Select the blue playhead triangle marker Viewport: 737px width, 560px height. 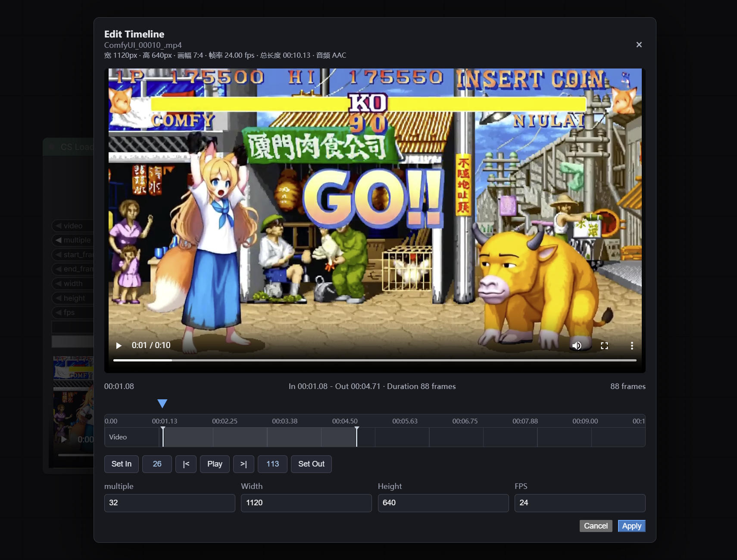pos(162,403)
